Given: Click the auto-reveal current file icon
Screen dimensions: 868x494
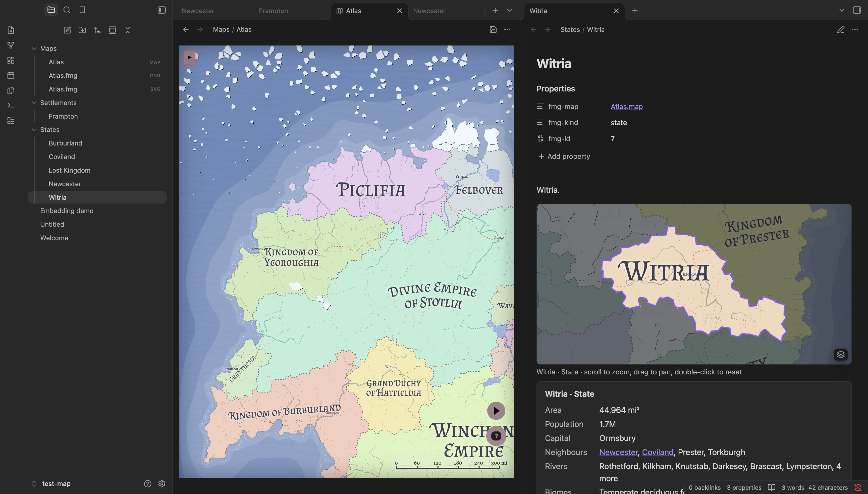Looking at the screenshot, I should [113, 30].
